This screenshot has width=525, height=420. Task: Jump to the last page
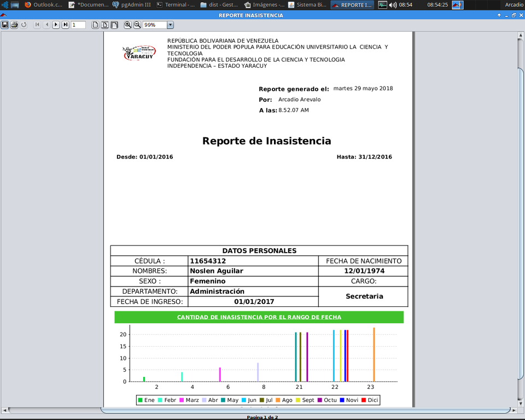(66, 25)
